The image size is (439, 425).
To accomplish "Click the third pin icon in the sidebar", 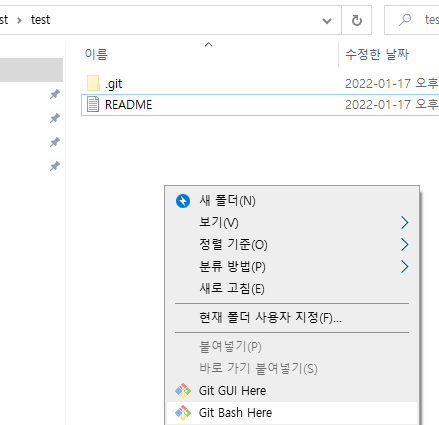I will 55,142.
